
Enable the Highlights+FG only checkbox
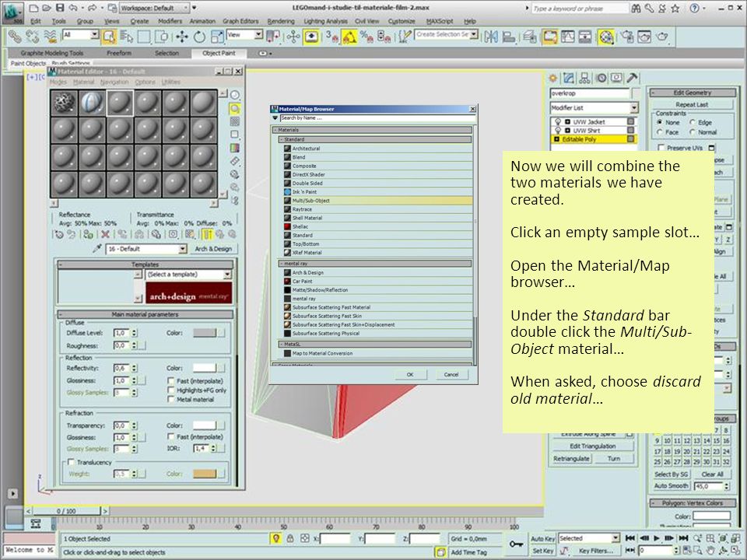coord(170,390)
